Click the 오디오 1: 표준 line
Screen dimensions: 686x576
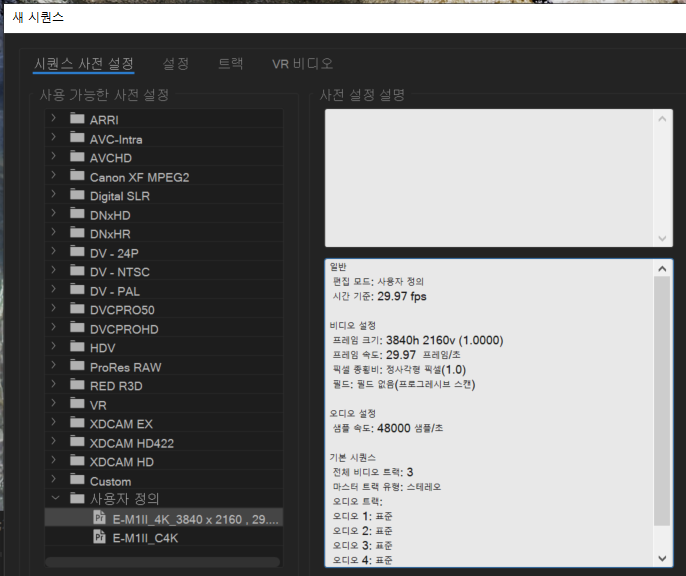(362, 516)
